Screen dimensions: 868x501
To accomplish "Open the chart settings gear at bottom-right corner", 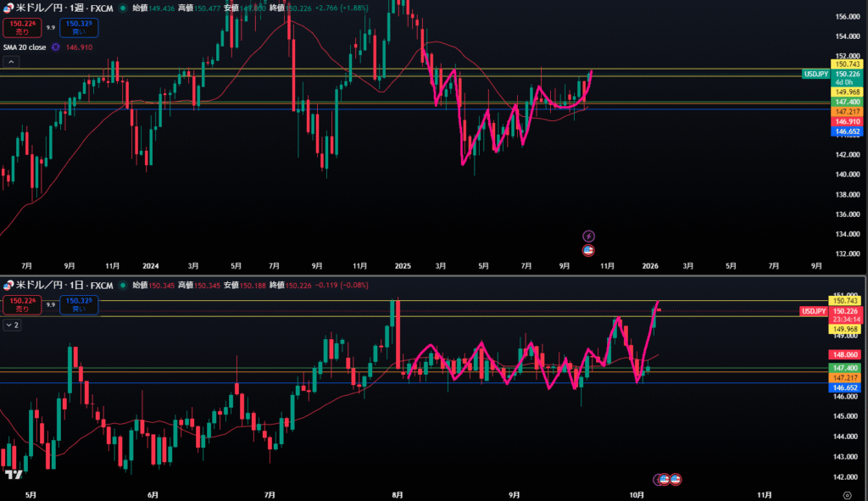I will [847, 493].
